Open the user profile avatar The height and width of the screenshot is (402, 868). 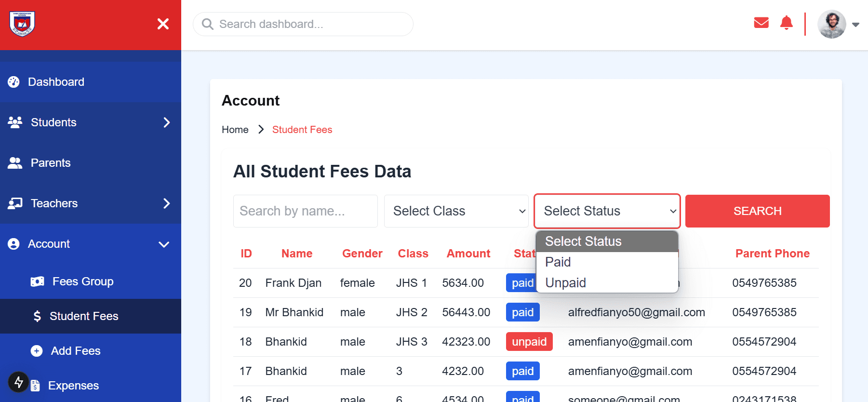point(831,24)
